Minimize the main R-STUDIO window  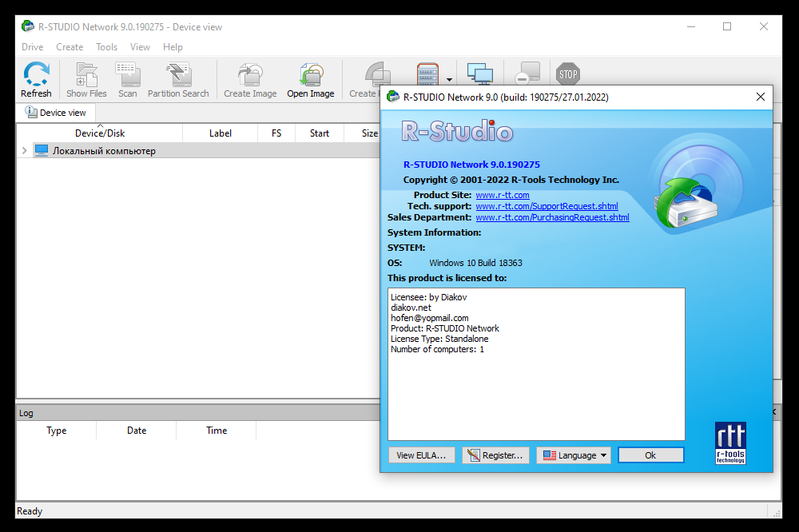tap(691, 26)
